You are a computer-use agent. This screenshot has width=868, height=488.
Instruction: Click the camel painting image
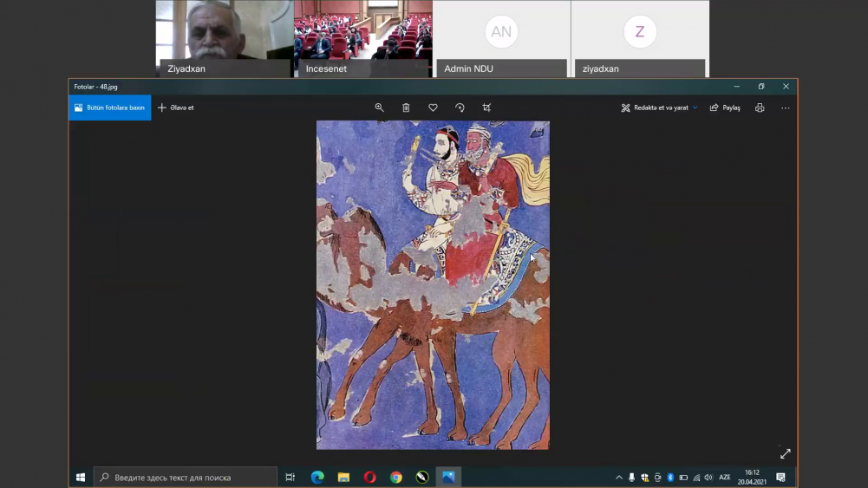coord(433,285)
